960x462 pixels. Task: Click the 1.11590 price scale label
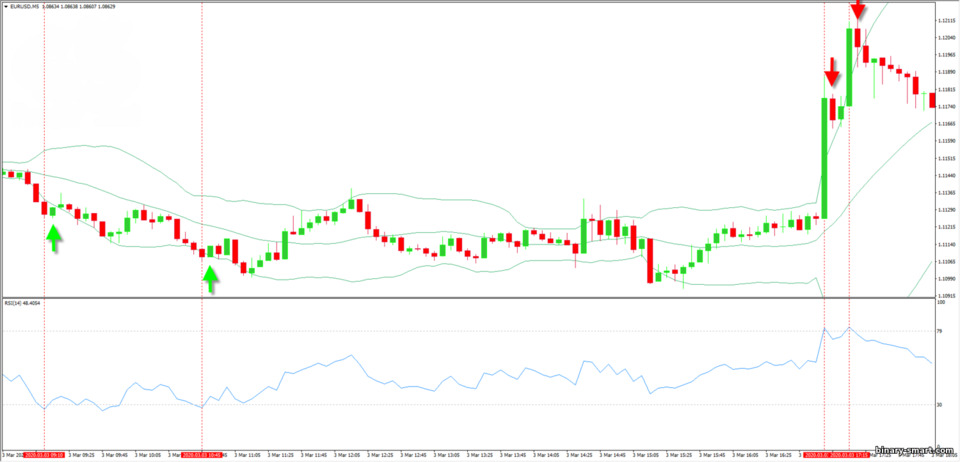(x=946, y=141)
